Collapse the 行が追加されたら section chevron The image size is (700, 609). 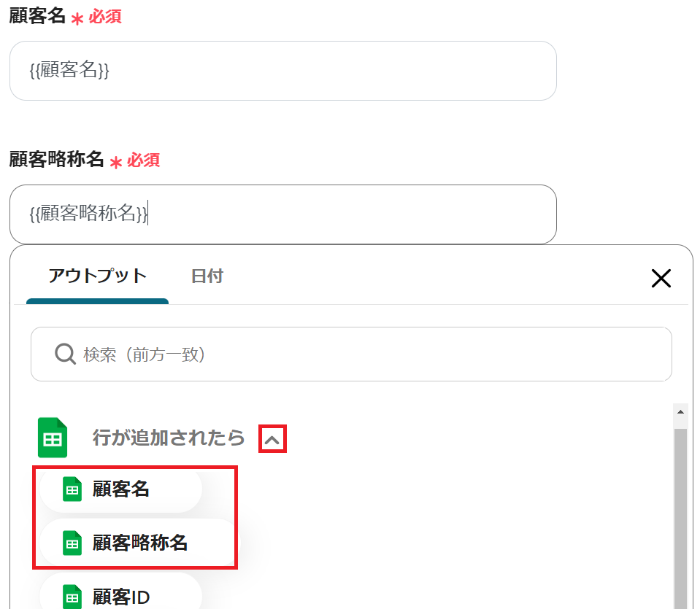272,440
